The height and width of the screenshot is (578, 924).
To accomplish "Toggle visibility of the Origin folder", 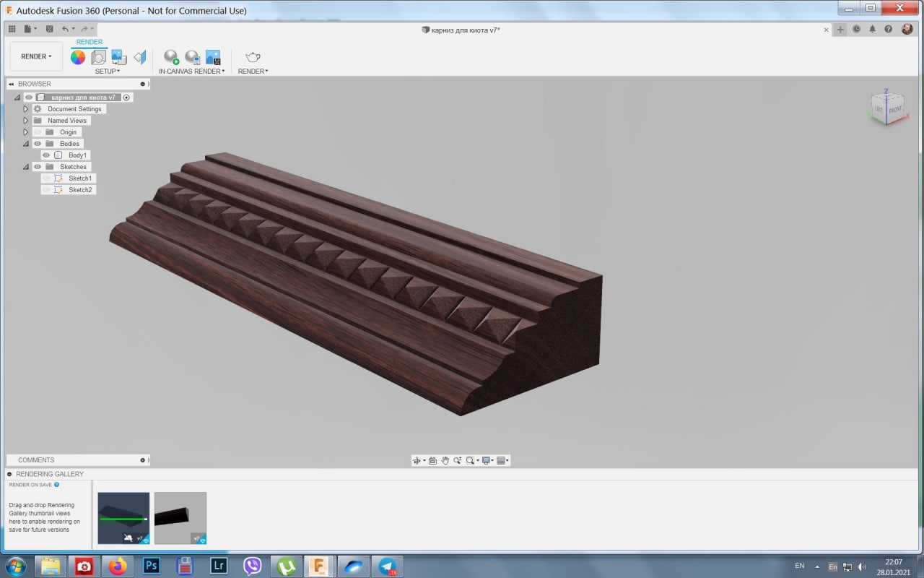I will click(x=38, y=132).
